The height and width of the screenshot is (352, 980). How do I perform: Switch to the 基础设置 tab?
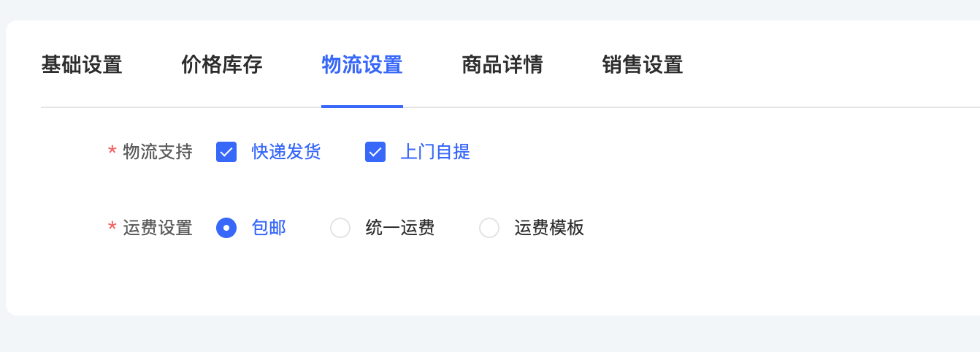[82, 65]
